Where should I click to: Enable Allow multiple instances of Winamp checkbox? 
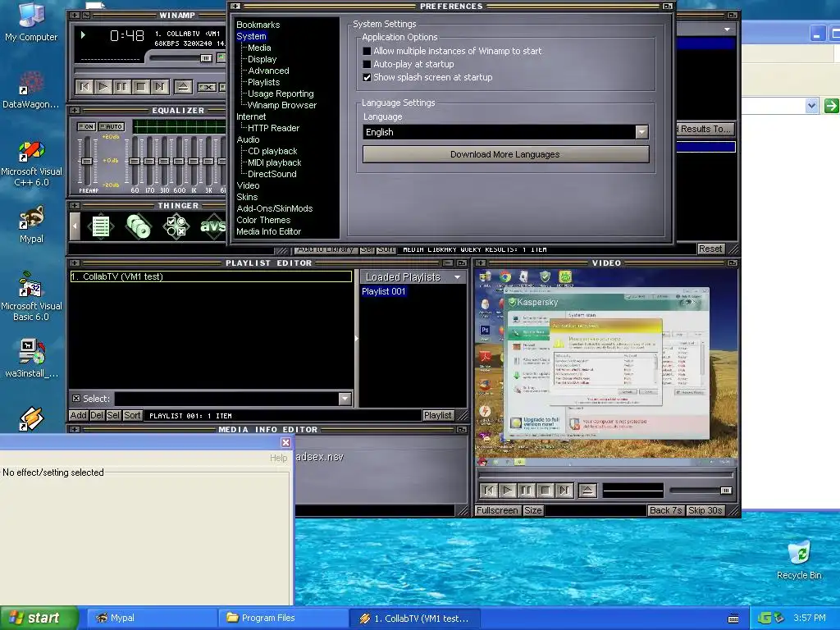367,51
